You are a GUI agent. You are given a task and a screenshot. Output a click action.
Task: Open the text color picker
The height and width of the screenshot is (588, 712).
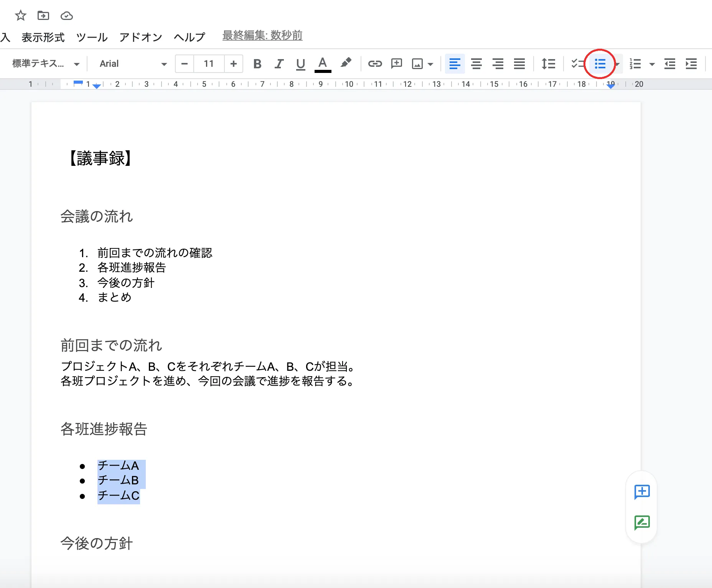[323, 64]
